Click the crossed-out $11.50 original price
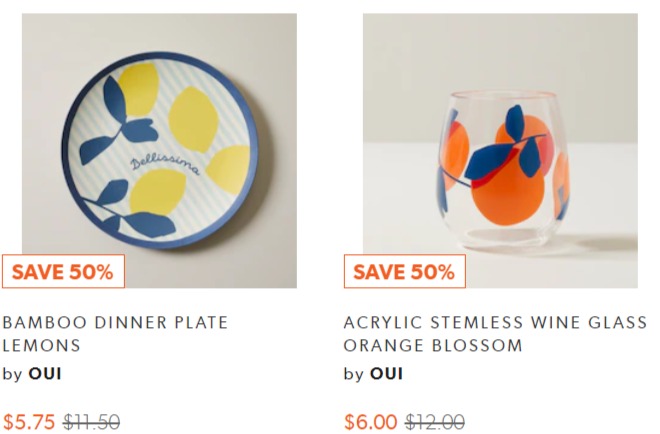The height and width of the screenshot is (434, 660). [x=91, y=422]
